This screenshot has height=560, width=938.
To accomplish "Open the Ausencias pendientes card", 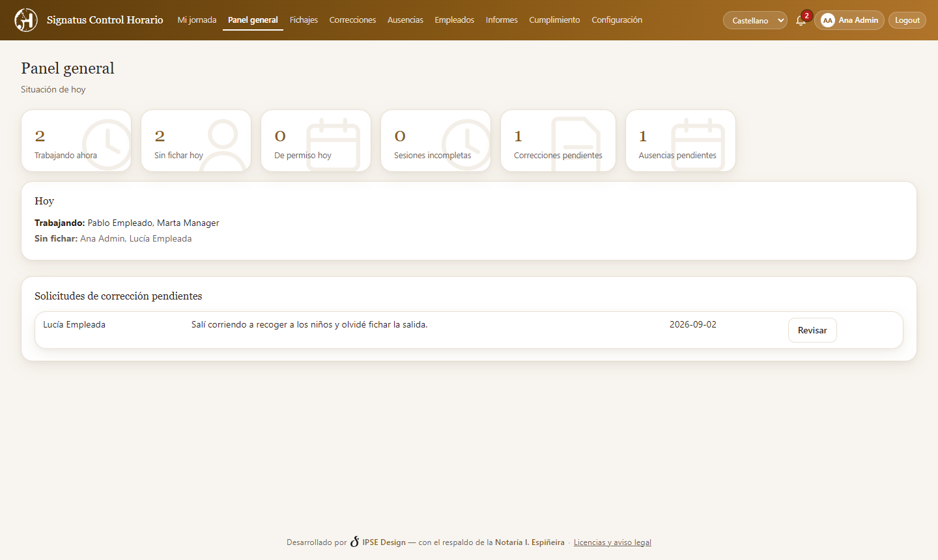I will (x=681, y=141).
